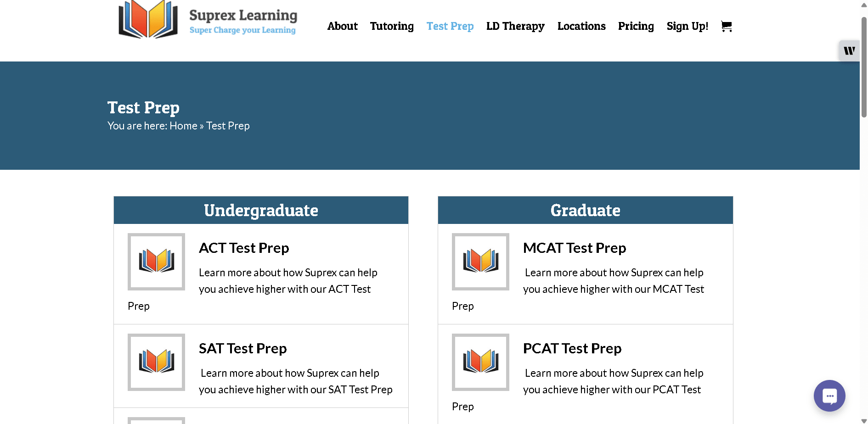Click the Home breadcrumb link
The width and height of the screenshot is (868, 424).
tap(183, 126)
